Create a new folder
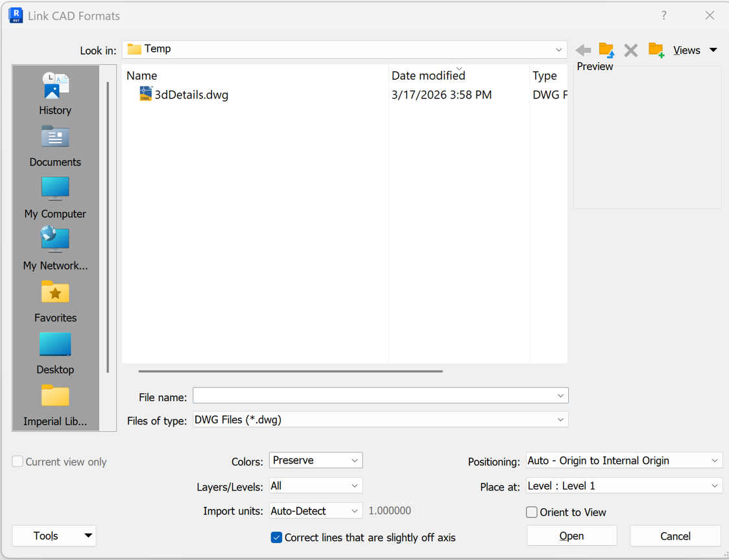 point(656,50)
